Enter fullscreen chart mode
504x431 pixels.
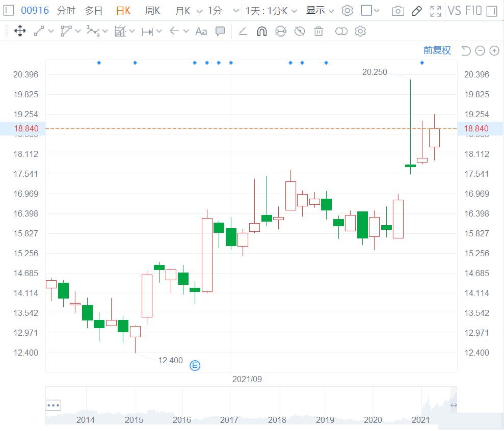(435, 11)
